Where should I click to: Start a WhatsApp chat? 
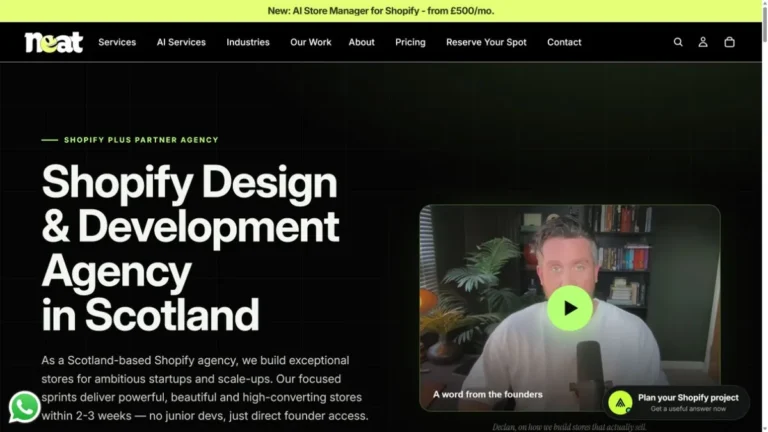click(24, 407)
